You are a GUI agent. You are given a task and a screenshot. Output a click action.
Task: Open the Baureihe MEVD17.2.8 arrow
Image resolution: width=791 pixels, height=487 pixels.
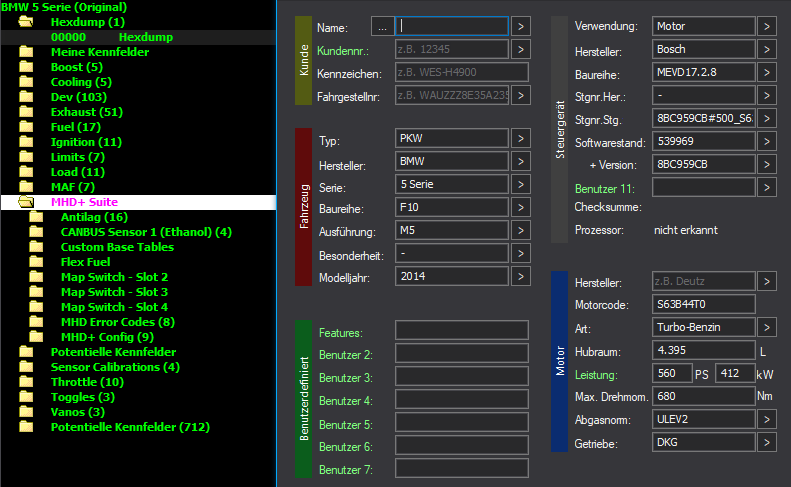tap(767, 72)
